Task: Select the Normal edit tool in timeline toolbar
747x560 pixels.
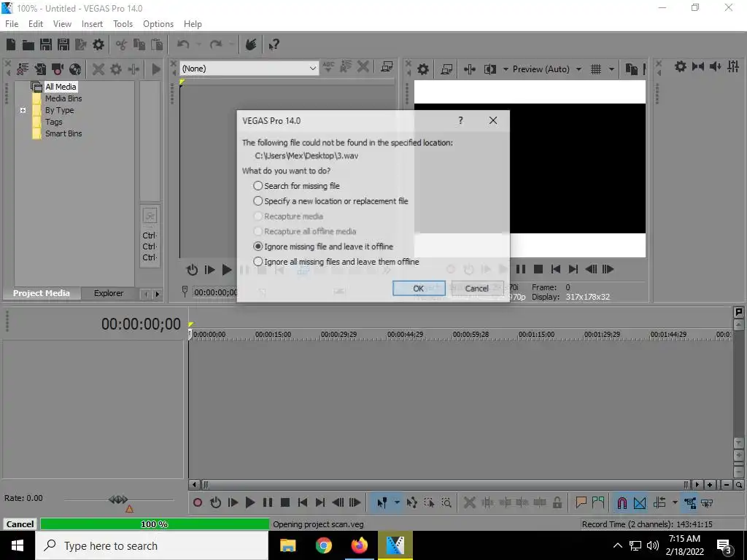Action: pos(382,503)
